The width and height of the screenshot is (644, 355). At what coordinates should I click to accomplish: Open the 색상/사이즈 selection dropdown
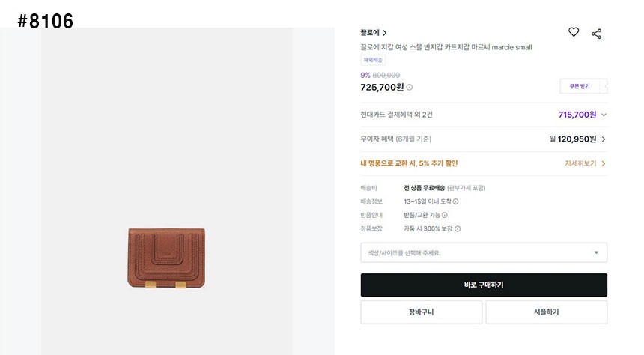coord(483,252)
